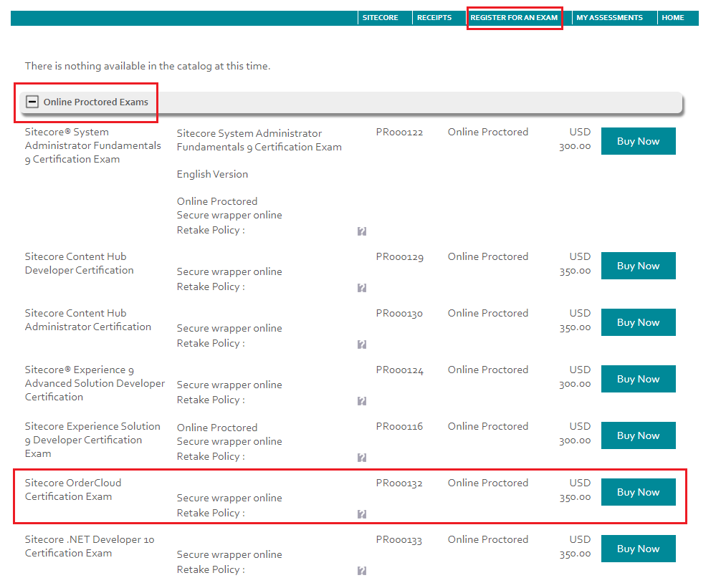
Task: Click exam code PR000122
Action: [399, 132]
